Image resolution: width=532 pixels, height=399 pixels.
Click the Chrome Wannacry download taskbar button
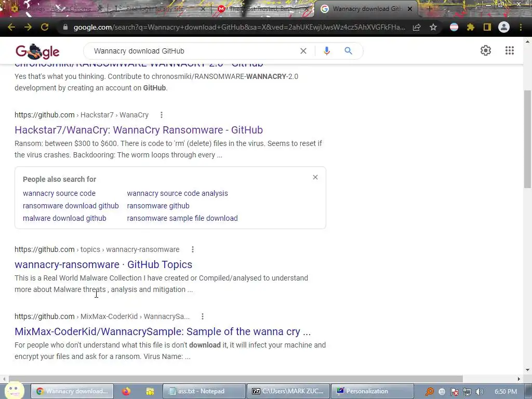[72, 391]
